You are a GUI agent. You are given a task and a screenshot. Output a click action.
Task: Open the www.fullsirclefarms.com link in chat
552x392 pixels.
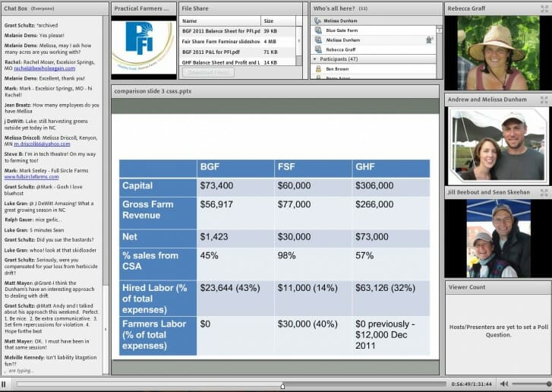coord(35,175)
